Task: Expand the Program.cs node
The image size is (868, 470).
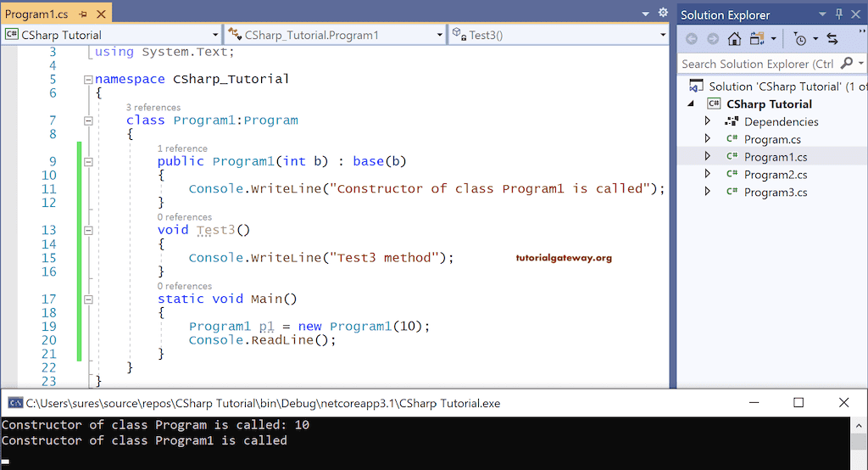Action: 708,138
